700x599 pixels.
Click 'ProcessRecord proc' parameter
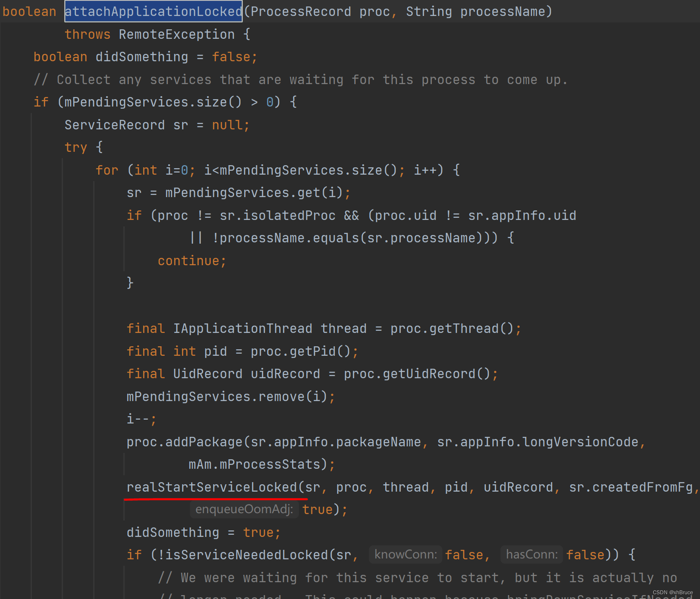coord(320,12)
